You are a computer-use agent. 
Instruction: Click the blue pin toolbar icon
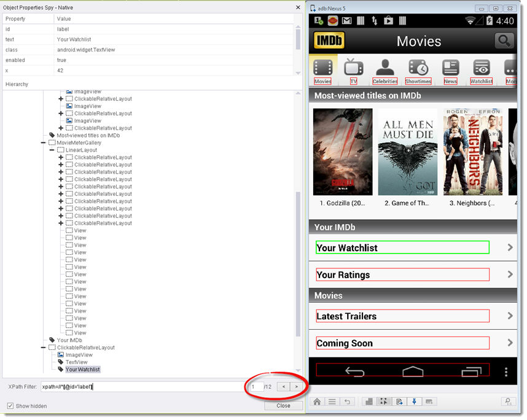click(x=413, y=402)
